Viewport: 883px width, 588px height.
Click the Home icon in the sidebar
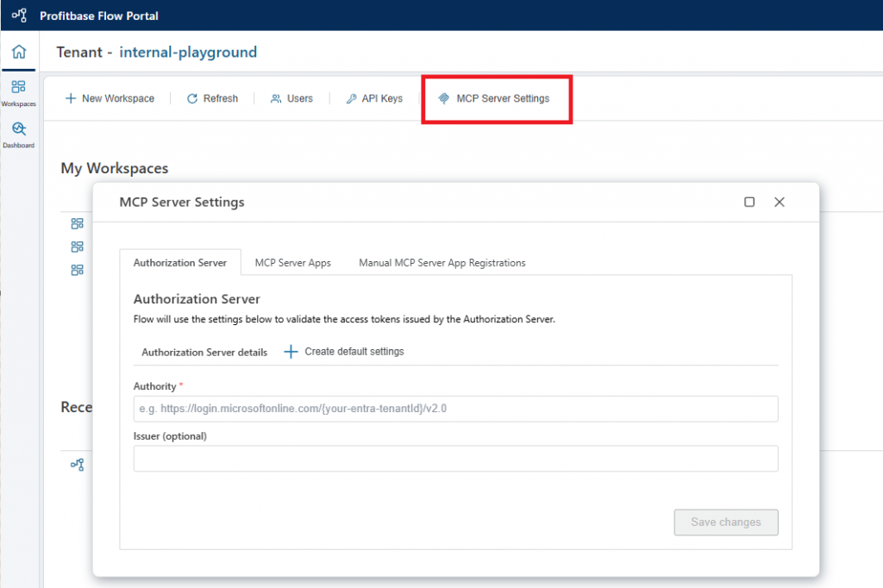tap(18, 51)
